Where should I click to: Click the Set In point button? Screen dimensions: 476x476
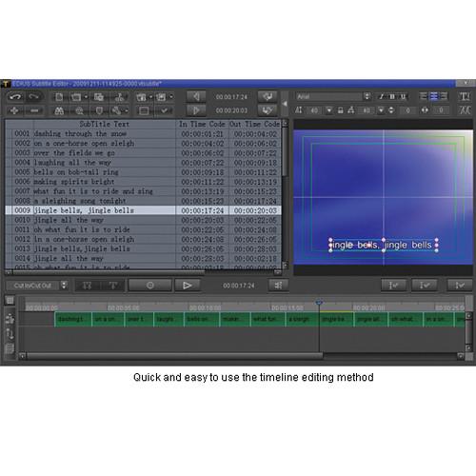point(196,96)
